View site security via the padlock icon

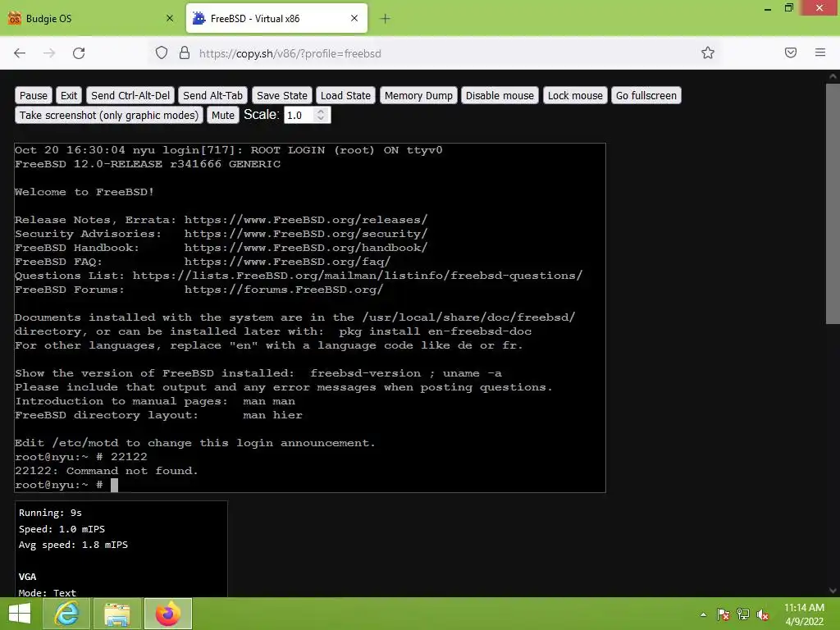[185, 53]
